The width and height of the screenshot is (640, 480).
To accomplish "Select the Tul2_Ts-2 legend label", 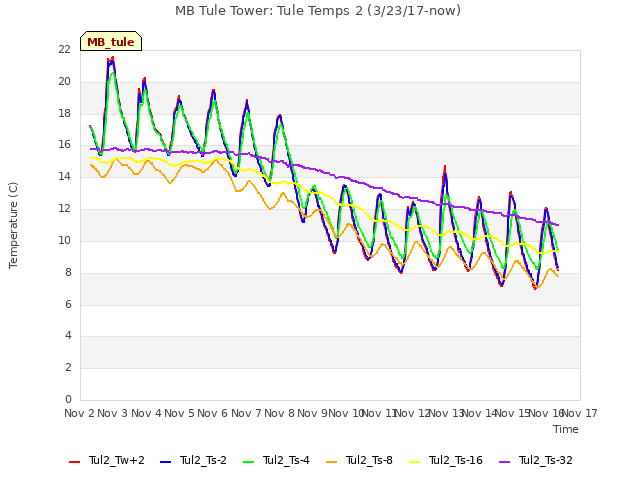I will [x=203, y=460].
